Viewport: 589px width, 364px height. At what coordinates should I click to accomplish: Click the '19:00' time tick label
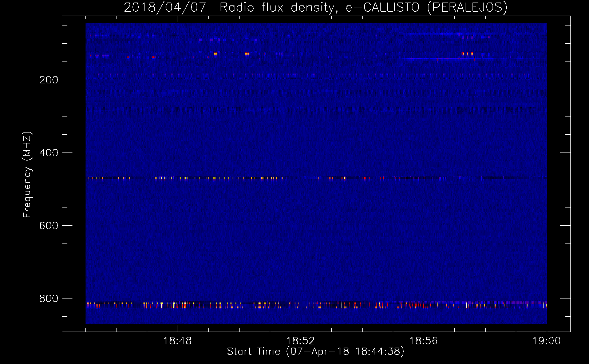click(547, 341)
